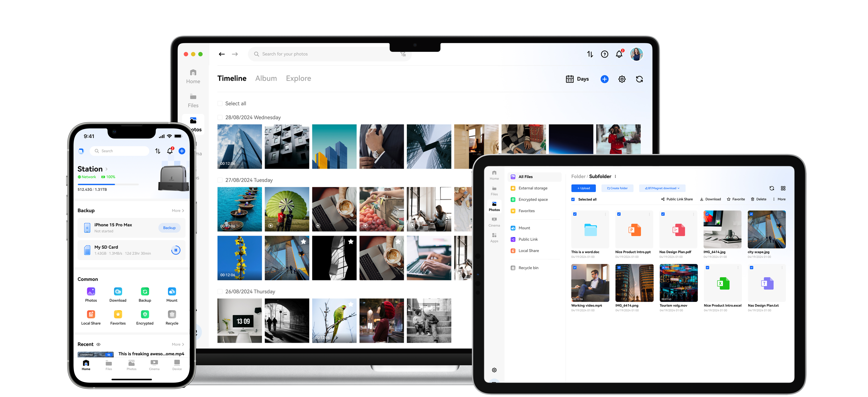Viewport: 868px width, 397px height.
Task: Open the BT/Magnet download dropdown
Action: click(662, 188)
